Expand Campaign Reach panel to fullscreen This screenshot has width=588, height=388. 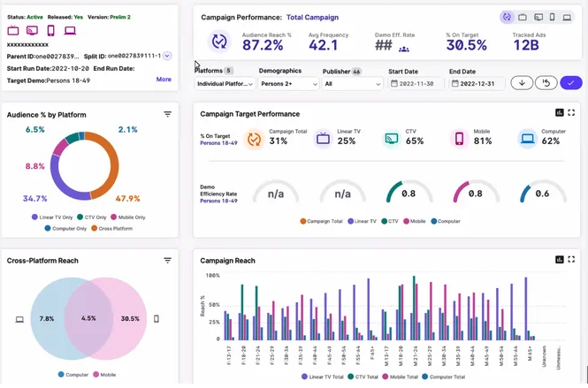(571, 259)
